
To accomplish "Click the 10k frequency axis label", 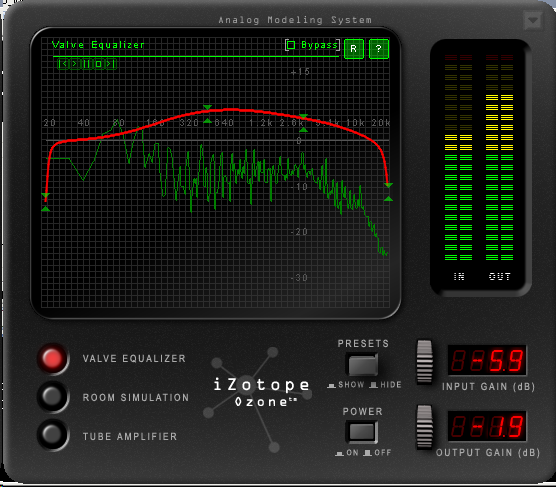I will click(x=355, y=123).
